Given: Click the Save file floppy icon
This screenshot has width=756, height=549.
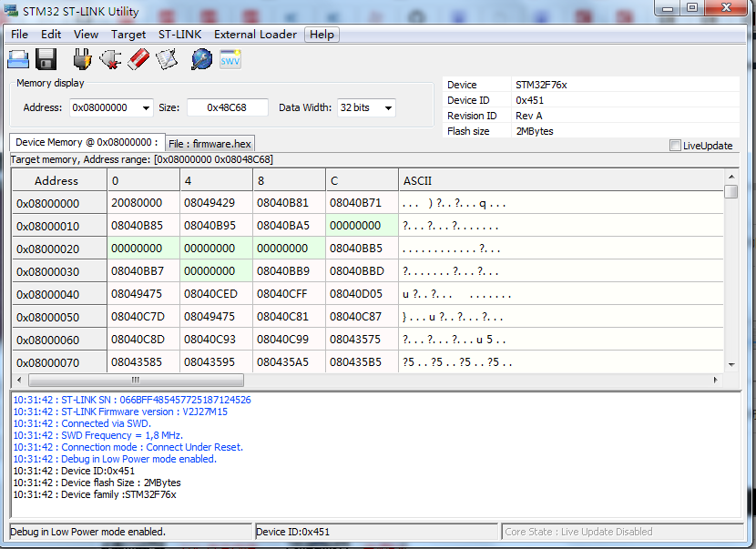Looking at the screenshot, I should [46, 60].
